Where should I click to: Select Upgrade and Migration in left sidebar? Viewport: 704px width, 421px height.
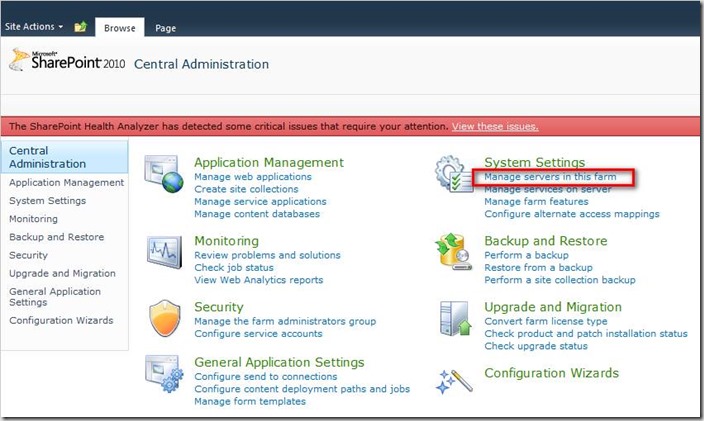[x=62, y=273]
